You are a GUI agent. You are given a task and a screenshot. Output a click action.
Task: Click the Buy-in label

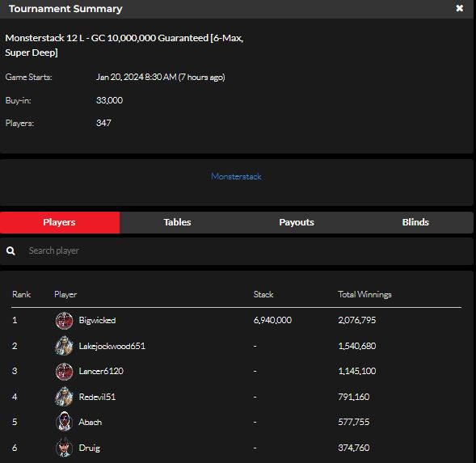pos(18,100)
